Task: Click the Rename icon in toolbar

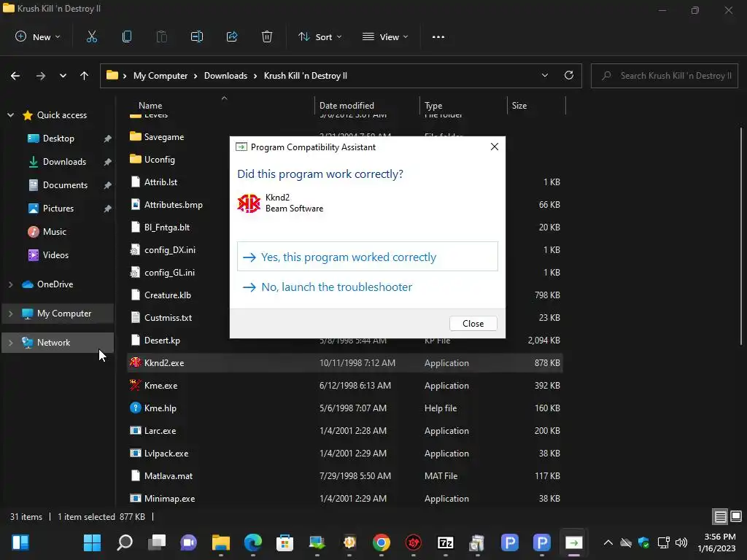Action: point(197,36)
